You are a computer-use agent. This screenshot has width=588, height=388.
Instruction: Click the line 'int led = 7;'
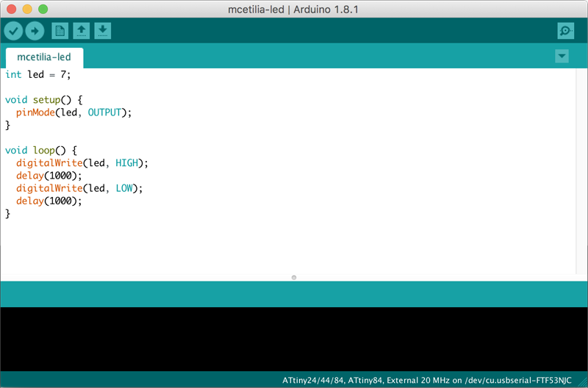pyautogui.click(x=38, y=75)
